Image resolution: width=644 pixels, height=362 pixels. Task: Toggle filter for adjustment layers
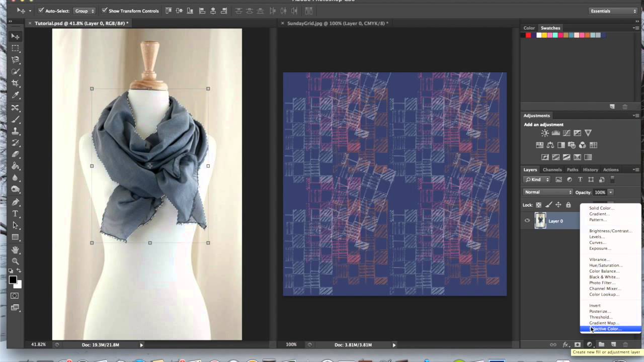570,179
